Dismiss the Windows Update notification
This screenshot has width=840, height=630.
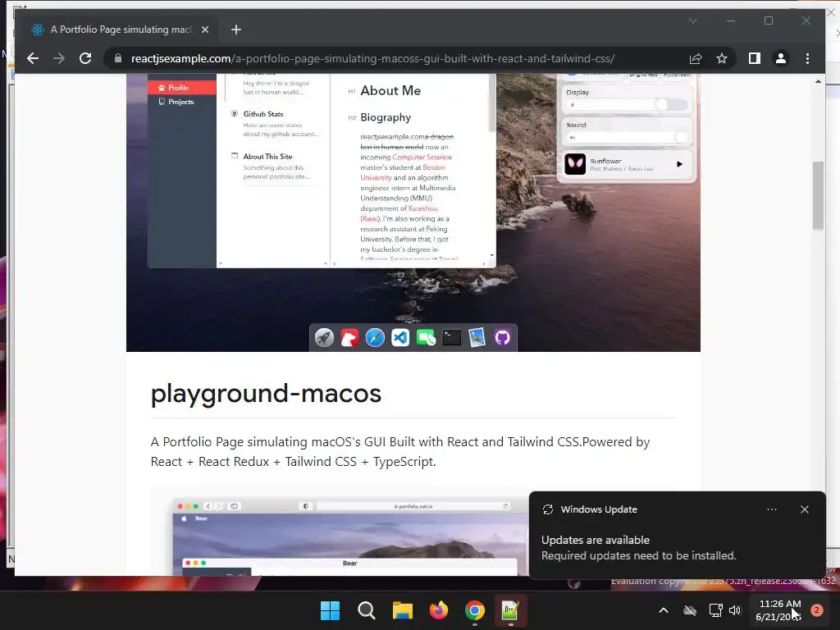[x=805, y=509]
